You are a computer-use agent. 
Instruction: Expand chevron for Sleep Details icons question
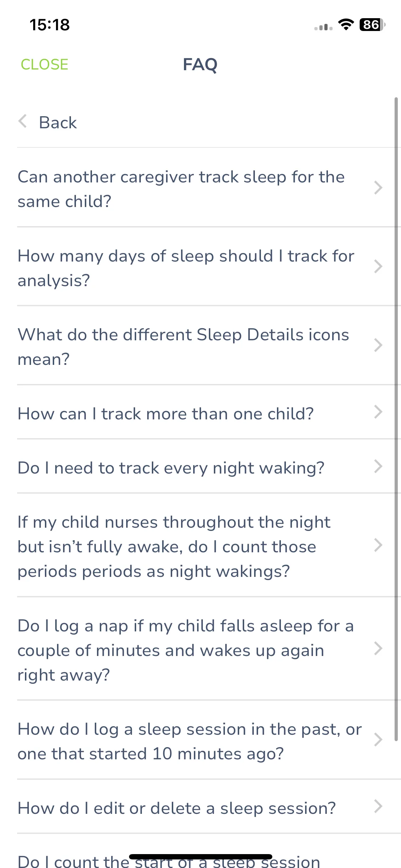(378, 345)
